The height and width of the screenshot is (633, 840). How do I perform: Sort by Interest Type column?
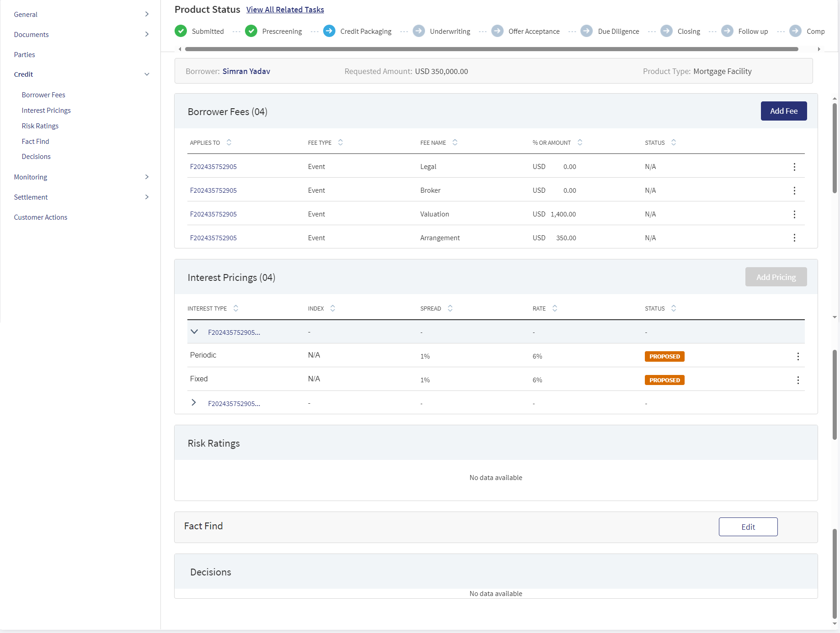[x=236, y=308]
